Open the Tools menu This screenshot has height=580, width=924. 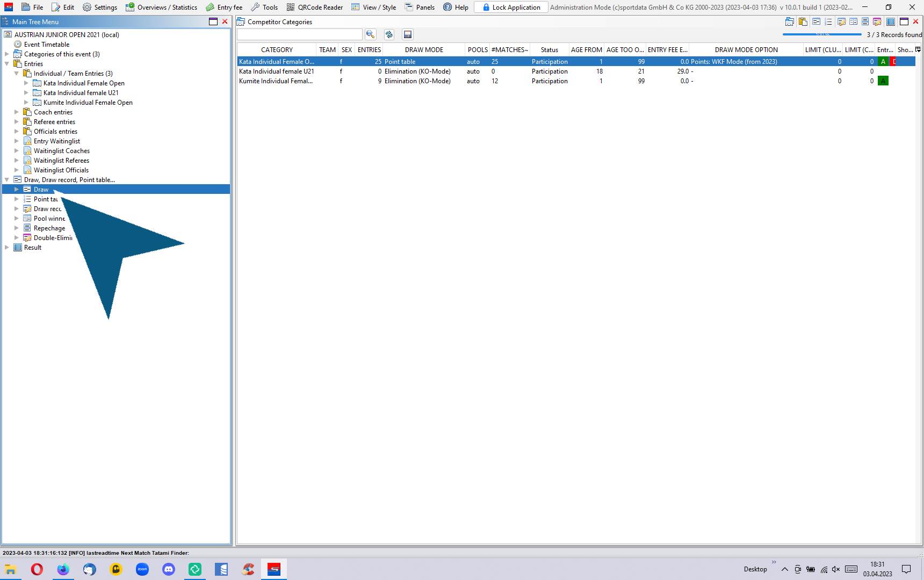[x=264, y=7]
